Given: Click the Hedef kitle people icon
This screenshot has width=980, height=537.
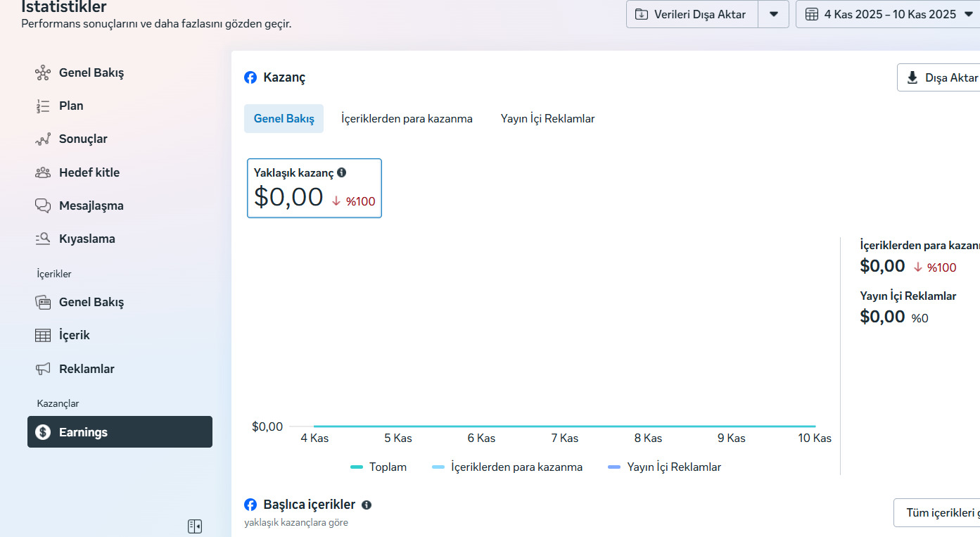Looking at the screenshot, I should click(43, 172).
